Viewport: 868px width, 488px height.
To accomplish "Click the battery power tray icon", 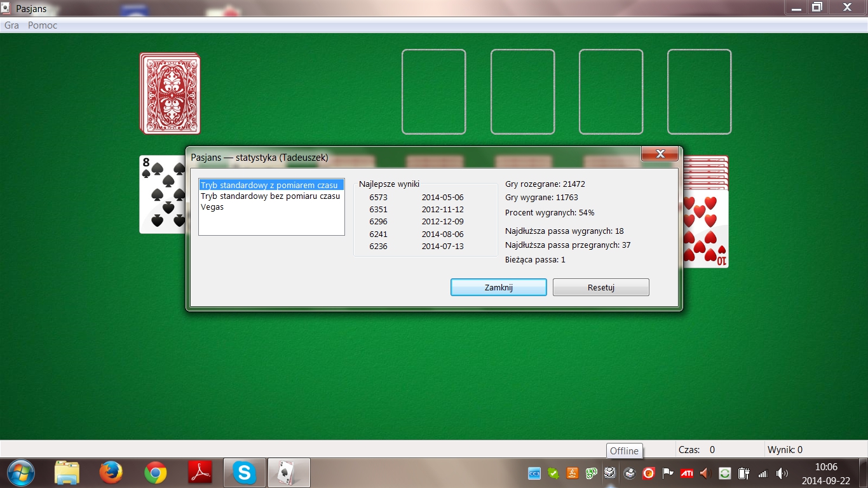I will pyautogui.click(x=743, y=473).
